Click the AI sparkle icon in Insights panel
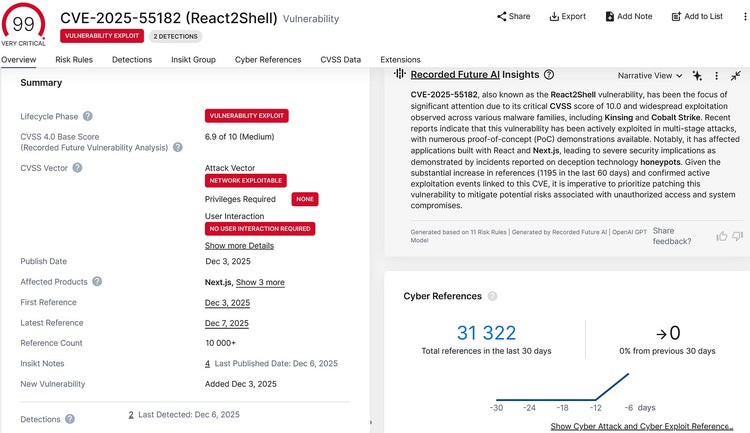The height and width of the screenshot is (433, 750). [x=697, y=75]
